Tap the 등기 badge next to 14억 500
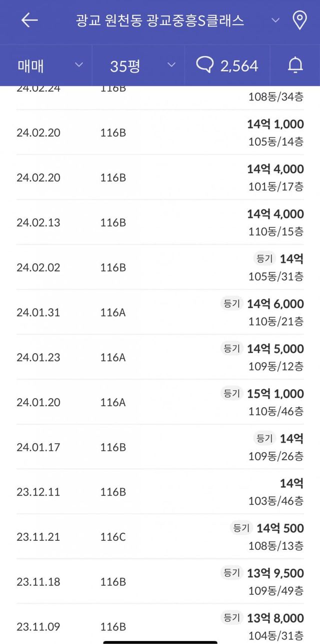The height and width of the screenshot is (644, 320). point(240,528)
